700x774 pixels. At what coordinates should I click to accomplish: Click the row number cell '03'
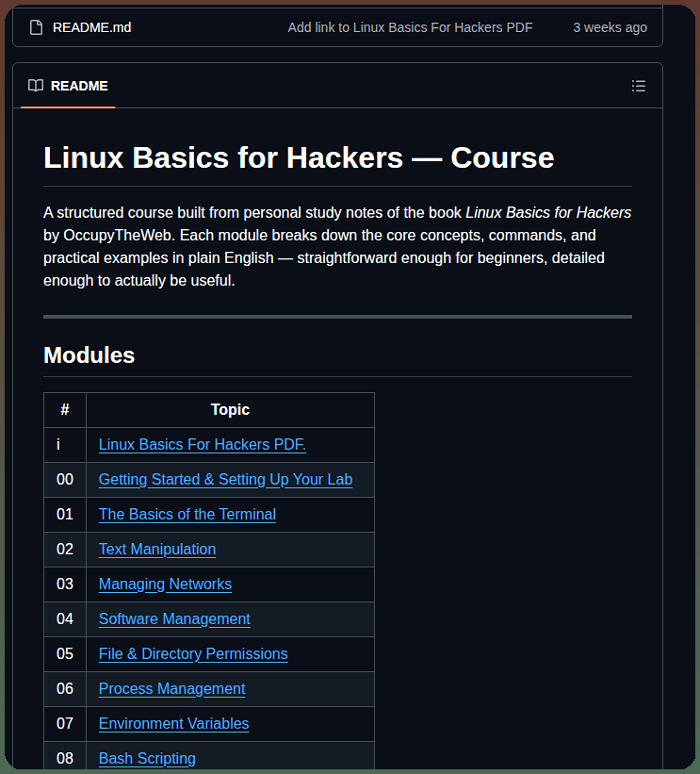point(65,584)
